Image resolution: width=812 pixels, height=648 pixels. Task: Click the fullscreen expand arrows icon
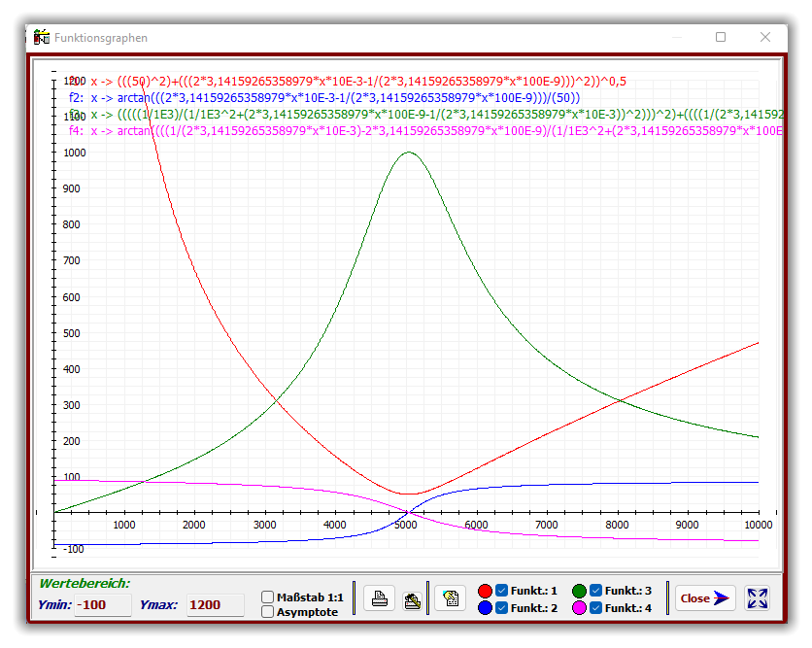point(758,598)
